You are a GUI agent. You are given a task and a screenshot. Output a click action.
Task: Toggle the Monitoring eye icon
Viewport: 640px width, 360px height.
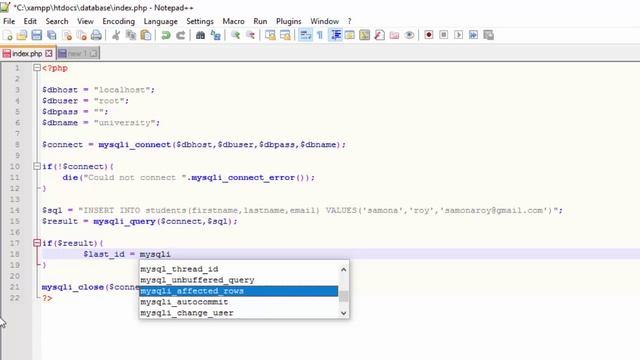pyautogui.click(x=409, y=35)
